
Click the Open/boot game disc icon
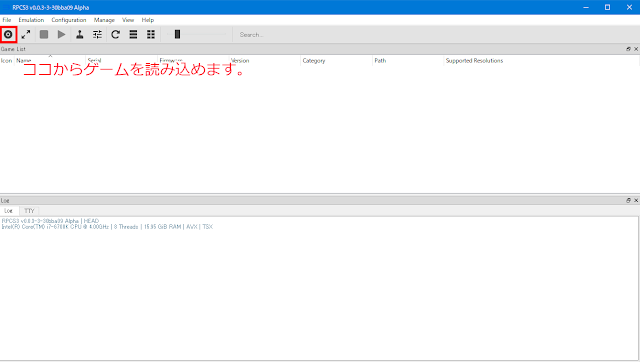pos(8,35)
